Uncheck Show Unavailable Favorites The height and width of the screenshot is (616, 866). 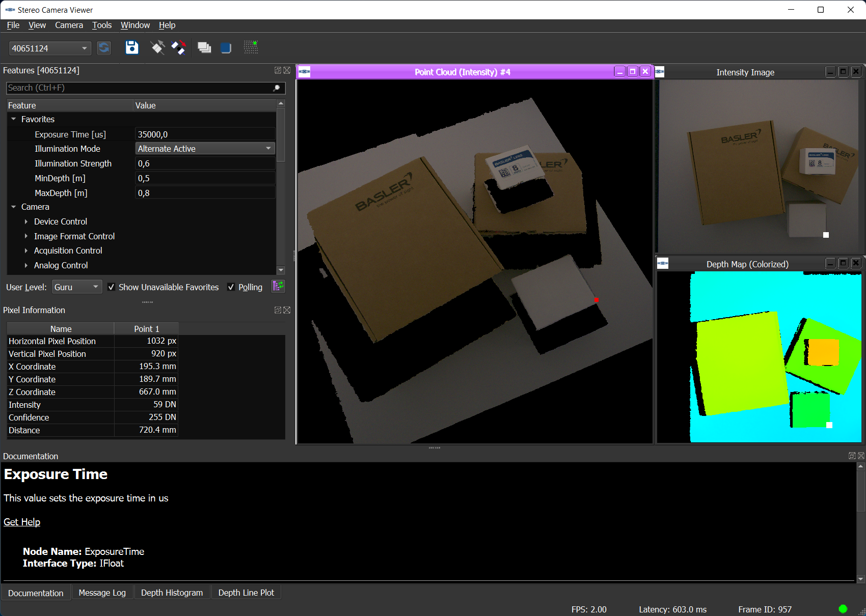coord(112,287)
